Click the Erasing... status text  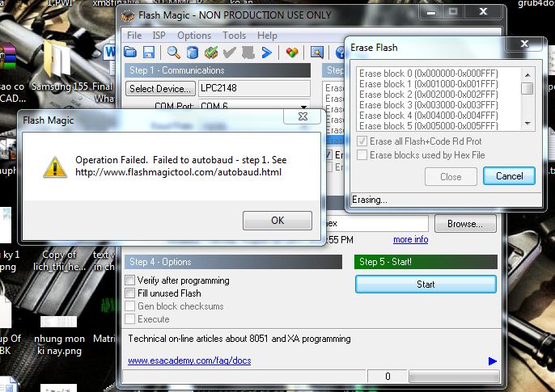click(x=370, y=200)
